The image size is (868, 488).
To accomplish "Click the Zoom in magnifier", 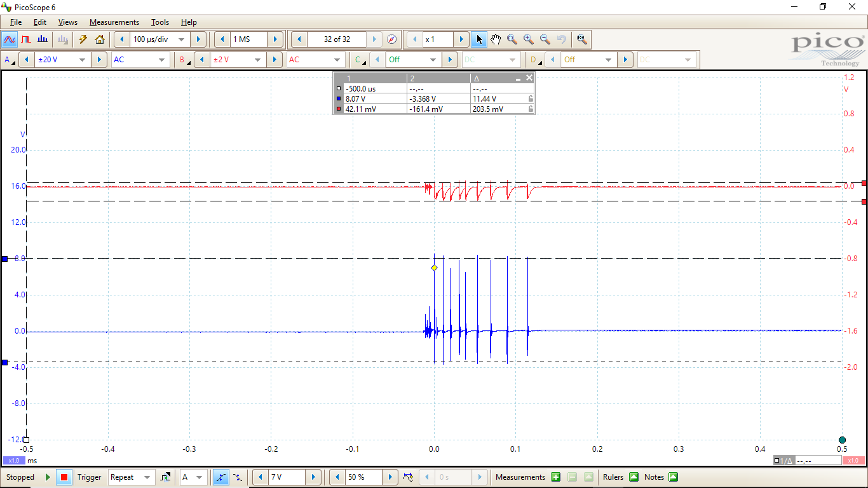I will (x=529, y=39).
